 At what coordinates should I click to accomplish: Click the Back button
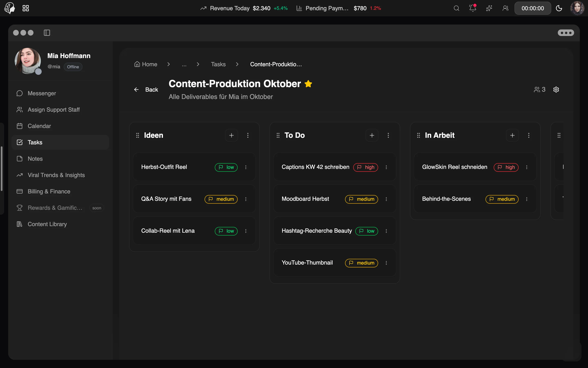pos(146,90)
